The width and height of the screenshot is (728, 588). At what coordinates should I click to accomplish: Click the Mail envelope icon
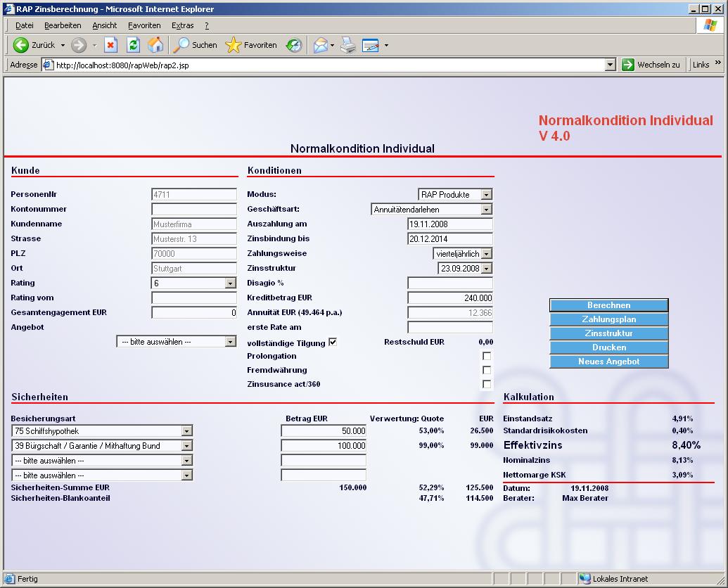(320, 45)
